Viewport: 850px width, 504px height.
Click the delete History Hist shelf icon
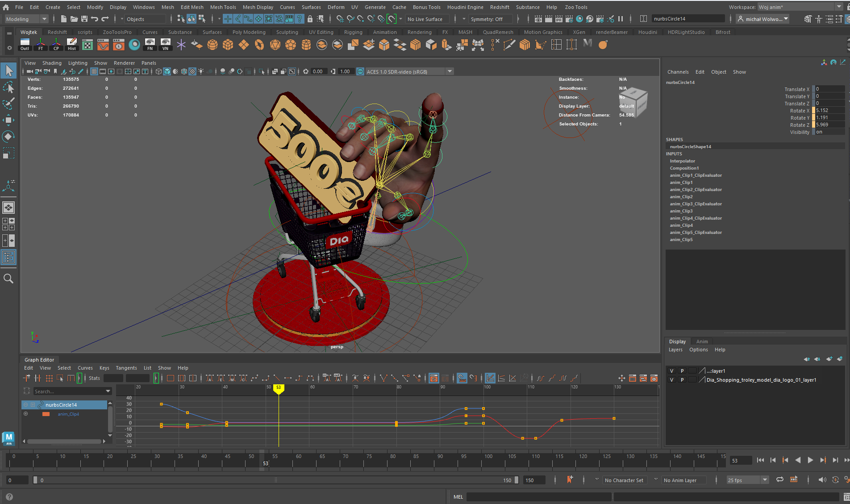click(x=72, y=44)
